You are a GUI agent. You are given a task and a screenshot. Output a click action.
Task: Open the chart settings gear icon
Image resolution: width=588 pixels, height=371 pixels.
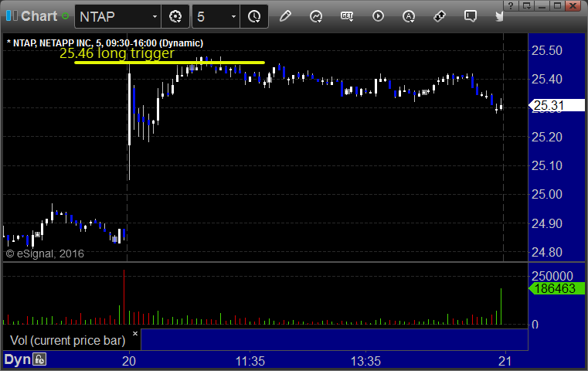click(175, 16)
